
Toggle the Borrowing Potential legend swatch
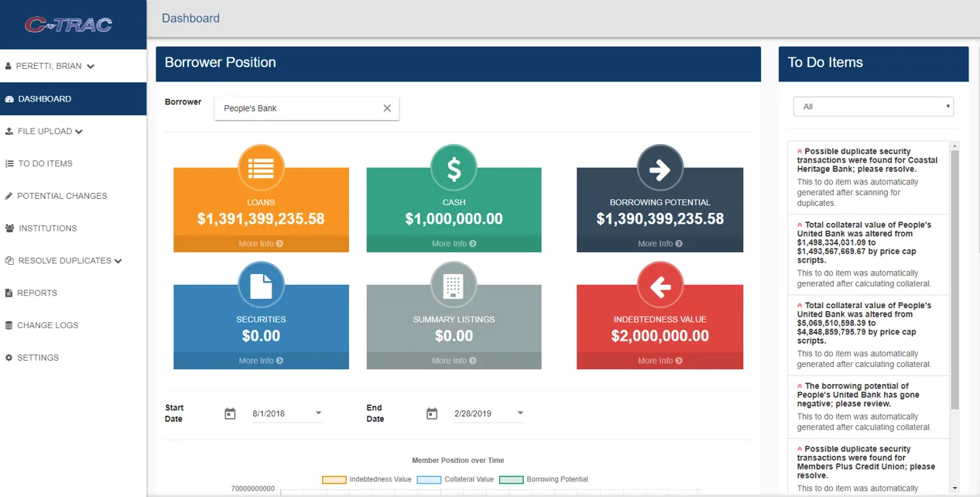pyautogui.click(x=512, y=480)
